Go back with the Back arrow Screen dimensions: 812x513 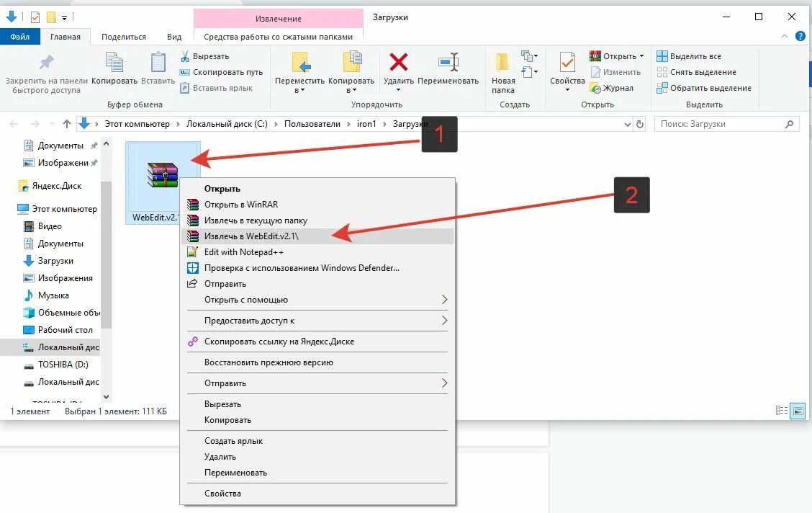14,124
